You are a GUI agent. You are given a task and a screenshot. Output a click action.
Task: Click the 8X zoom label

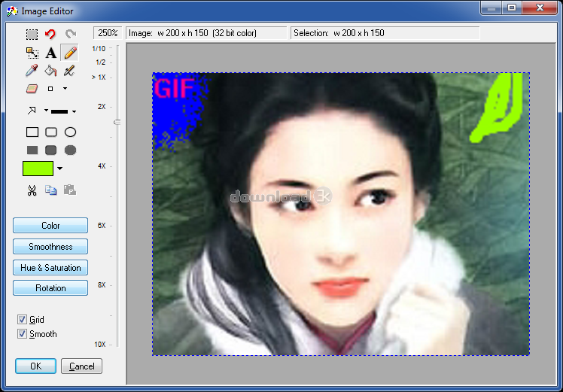(x=102, y=285)
